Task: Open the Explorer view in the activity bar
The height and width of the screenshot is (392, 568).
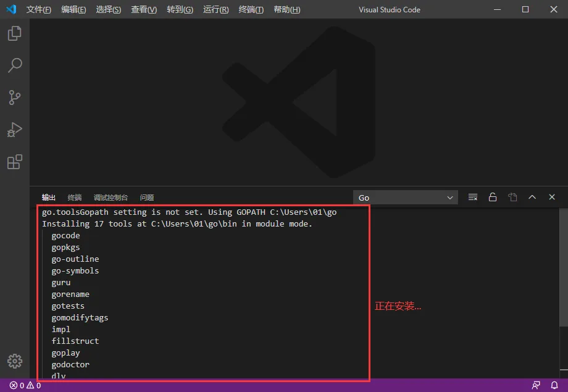Action: tap(14, 33)
